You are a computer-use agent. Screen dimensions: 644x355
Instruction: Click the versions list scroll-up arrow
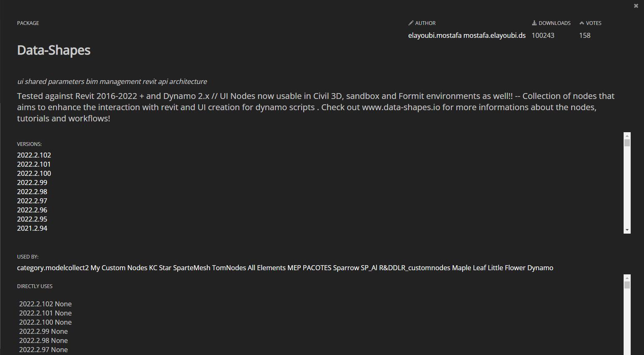click(x=627, y=136)
